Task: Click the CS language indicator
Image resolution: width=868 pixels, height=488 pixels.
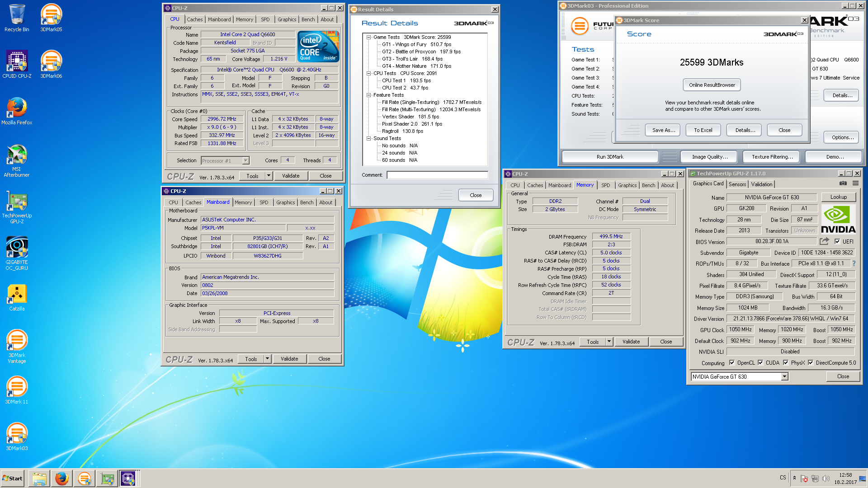Action: (783, 478)
